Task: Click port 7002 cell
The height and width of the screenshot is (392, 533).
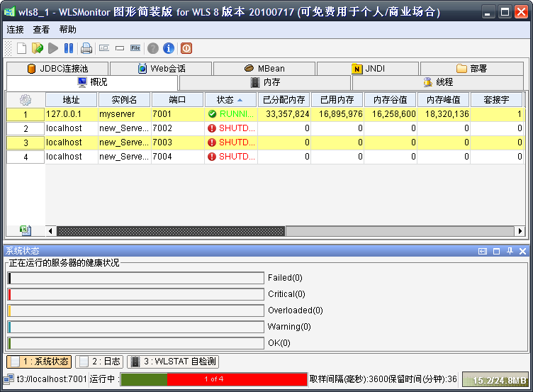Action: [x=178, y=128]
